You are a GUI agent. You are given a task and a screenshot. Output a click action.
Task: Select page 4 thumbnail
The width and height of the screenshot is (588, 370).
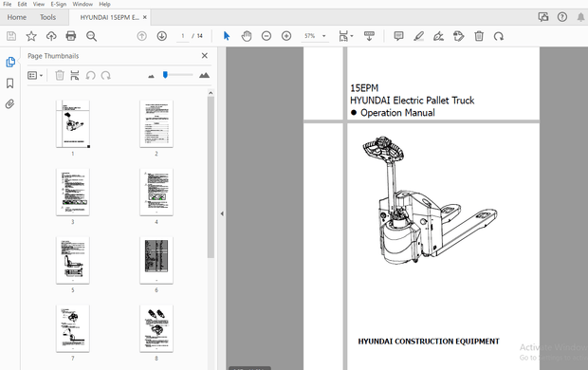tap(156, 193)
